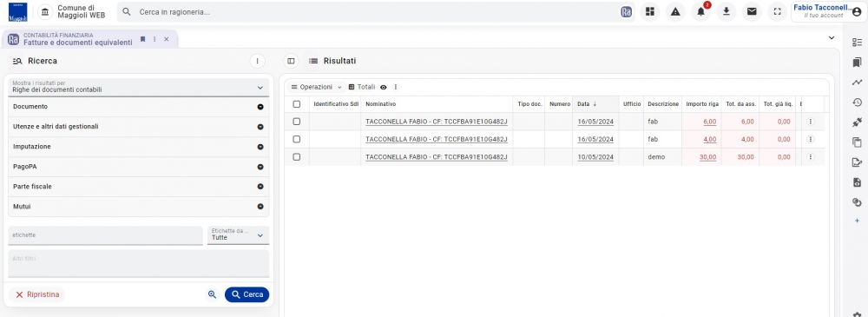Open the checklist icon in right sidebar
The width and height of the screenshot is (868, 317).
tap(858, 42)
